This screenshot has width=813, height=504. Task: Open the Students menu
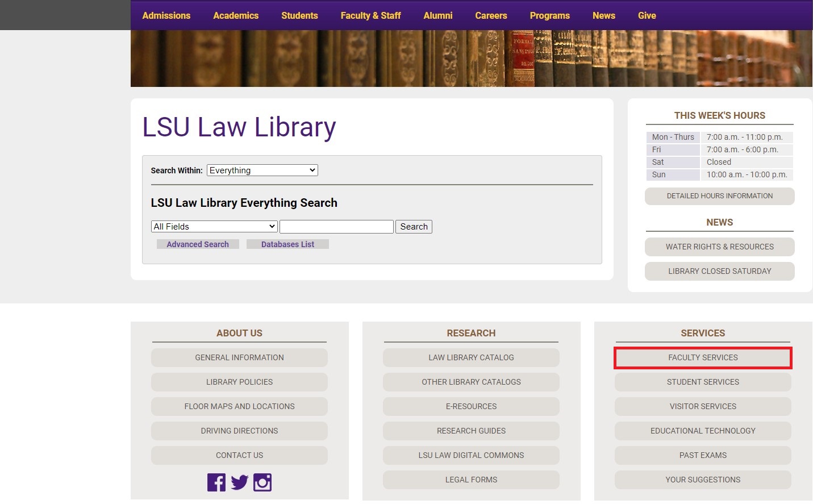pos(299,15)
